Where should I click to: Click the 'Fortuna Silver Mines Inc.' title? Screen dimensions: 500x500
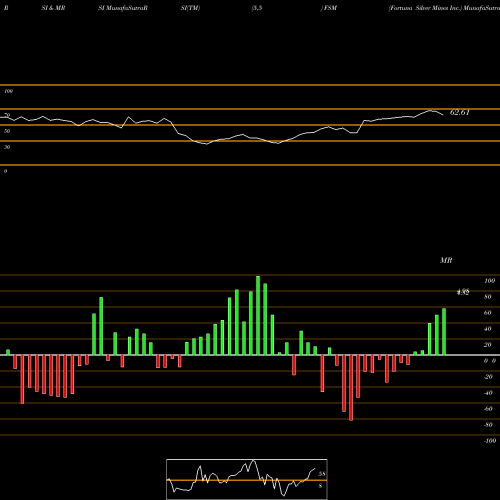[425, 8]
